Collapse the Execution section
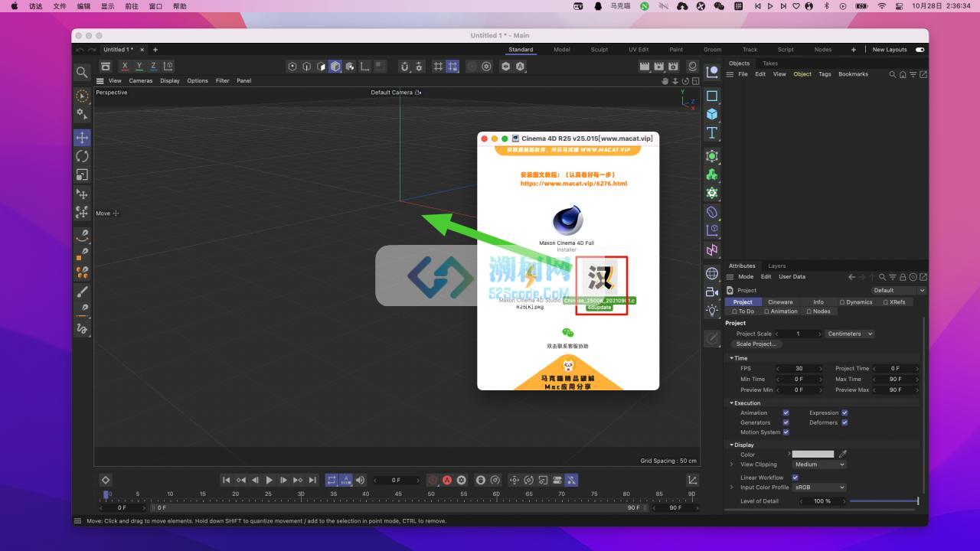Screen dimensions: 980x551 732,403
